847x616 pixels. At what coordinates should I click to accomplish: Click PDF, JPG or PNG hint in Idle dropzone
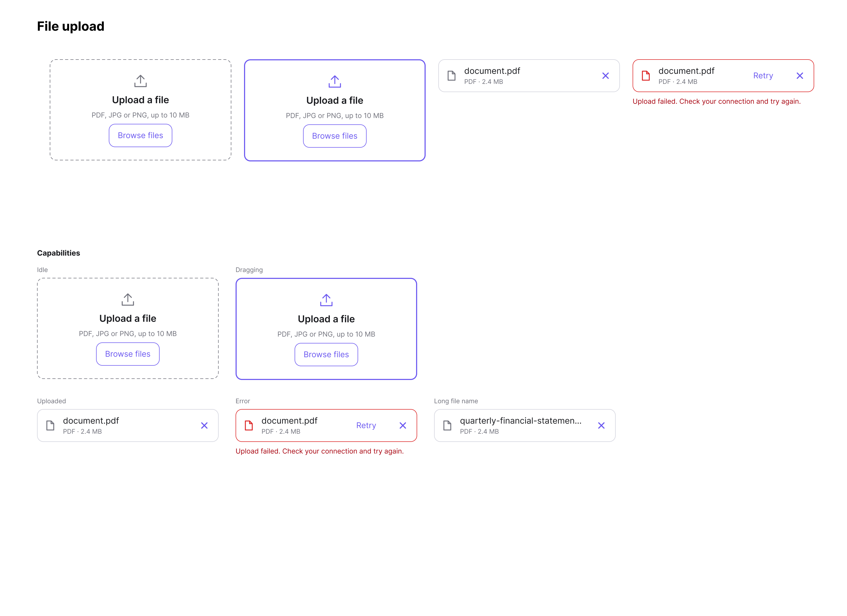[128, 334]
